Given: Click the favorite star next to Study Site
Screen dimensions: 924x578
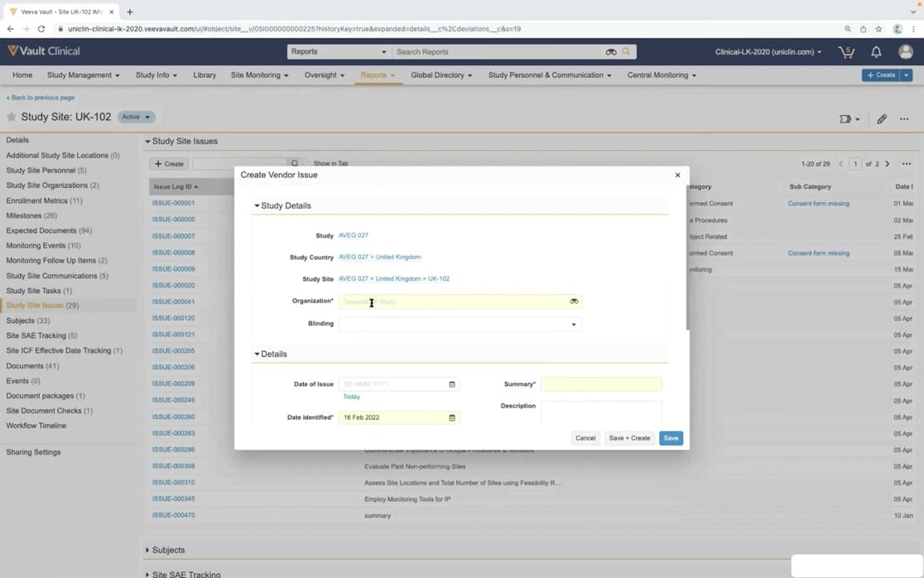Looking at the screenshot, I should 11,116.
